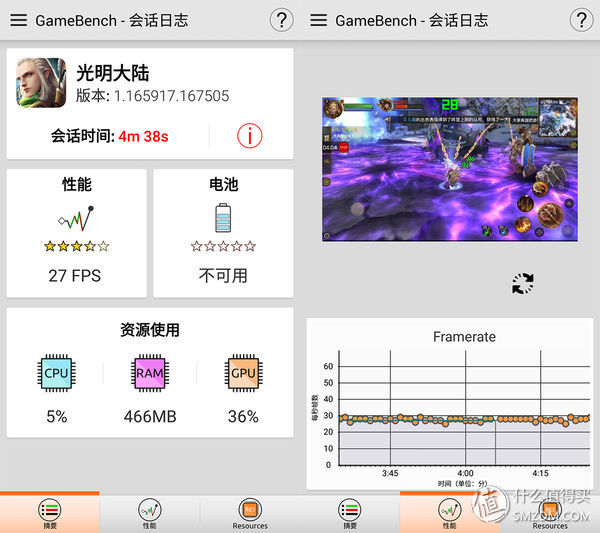This screenshot has width=600, height=533.
Task: Tap the CPU chip icon
Action: coord(56,373)
